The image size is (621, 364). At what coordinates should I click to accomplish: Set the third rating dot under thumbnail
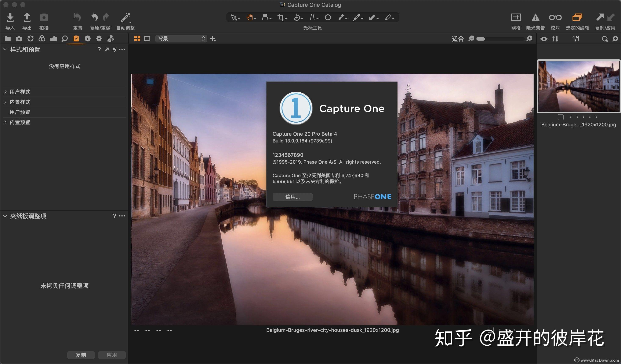click(x=583, y=117)
